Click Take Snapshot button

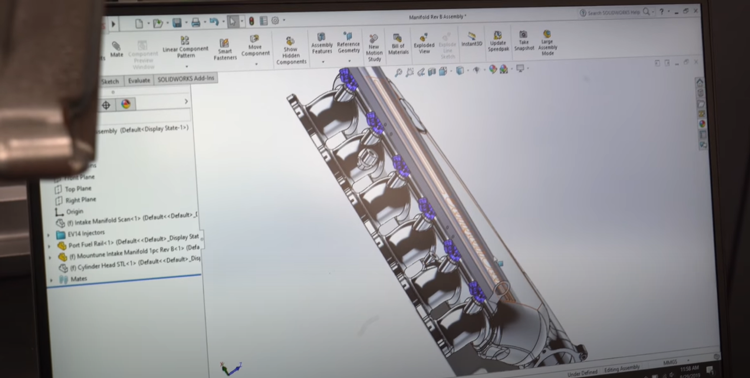coord(524,41)
